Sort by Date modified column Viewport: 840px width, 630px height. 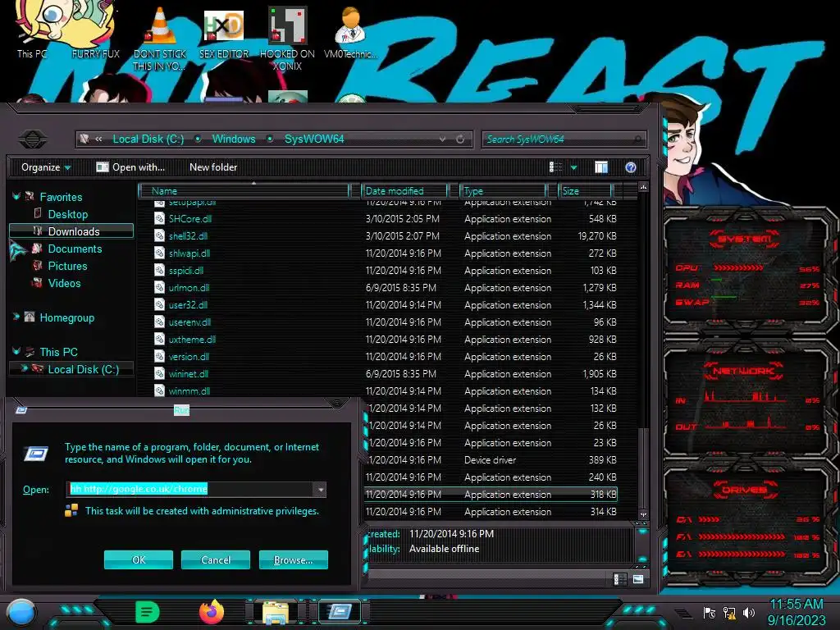(x=404, y=191)
